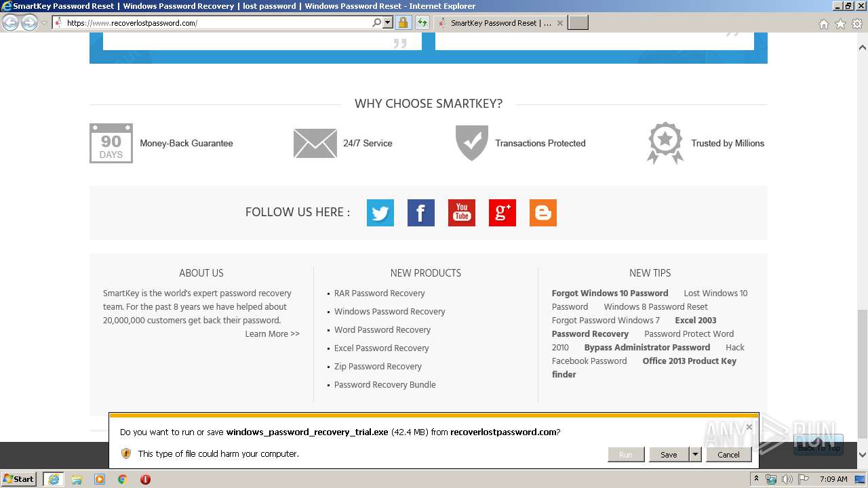Close the download notification bar
The width and height of the screenshot is (868, 488).
tap(749, 427)
